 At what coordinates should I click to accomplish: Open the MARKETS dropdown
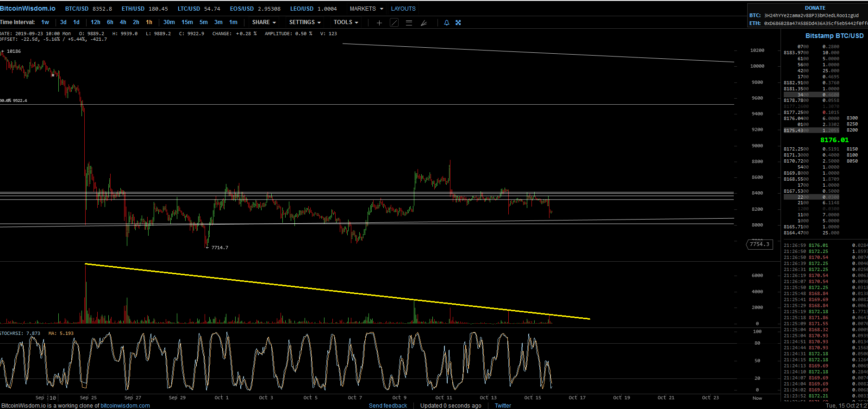(366, 9)
